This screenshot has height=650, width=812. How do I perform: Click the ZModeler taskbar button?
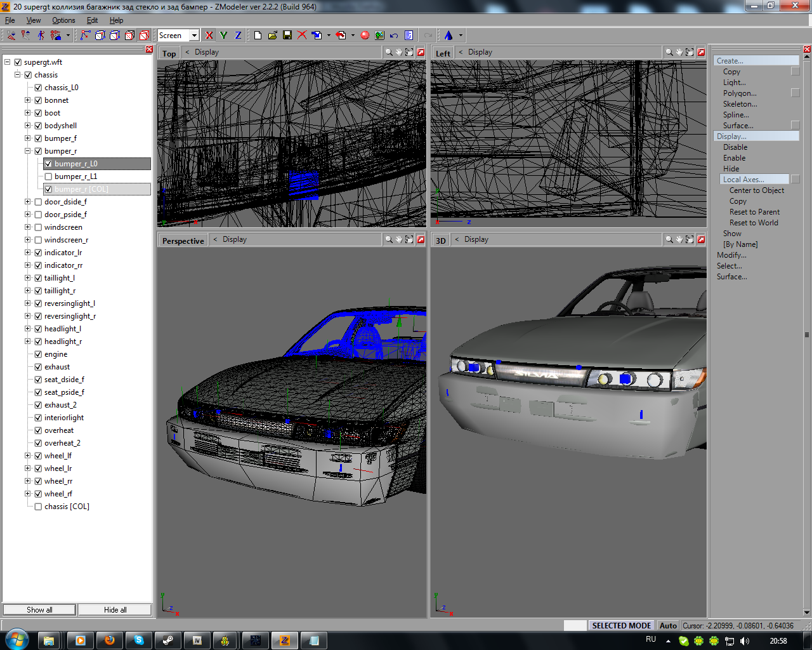coord(285,640)
